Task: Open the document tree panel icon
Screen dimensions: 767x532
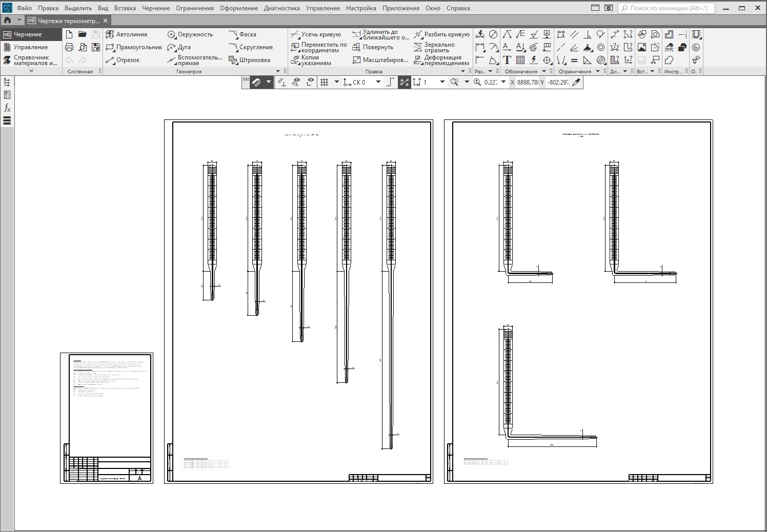Action: point(7,82)
